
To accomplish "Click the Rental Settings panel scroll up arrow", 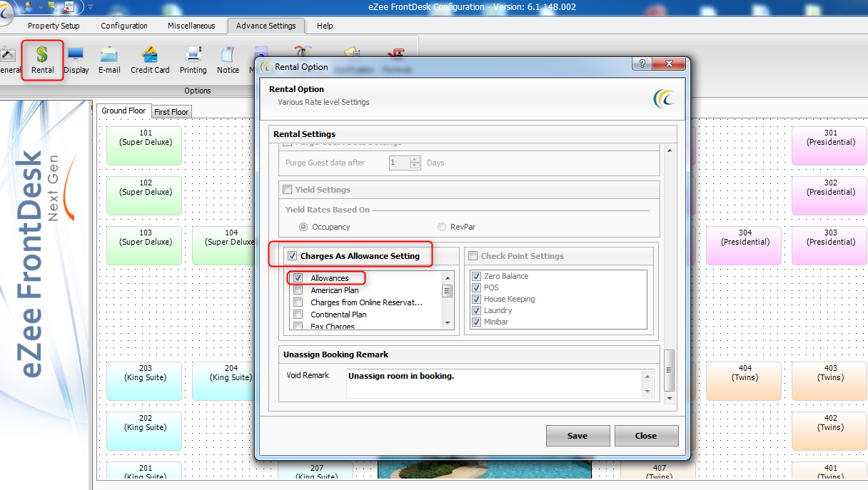I will [669, 150].
